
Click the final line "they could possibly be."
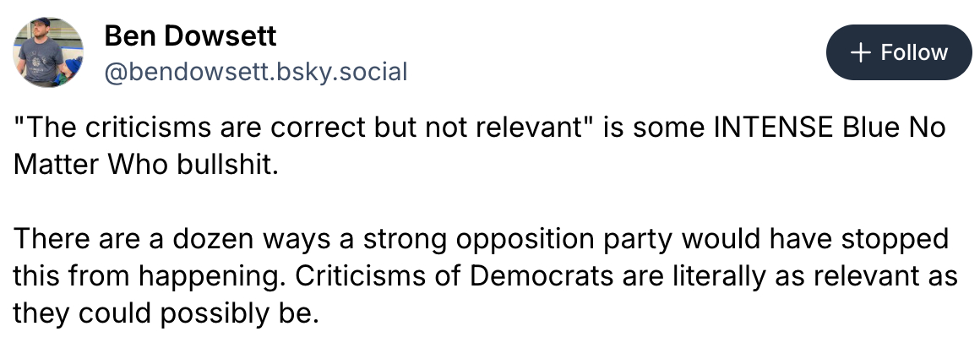[x=166, y=311]
